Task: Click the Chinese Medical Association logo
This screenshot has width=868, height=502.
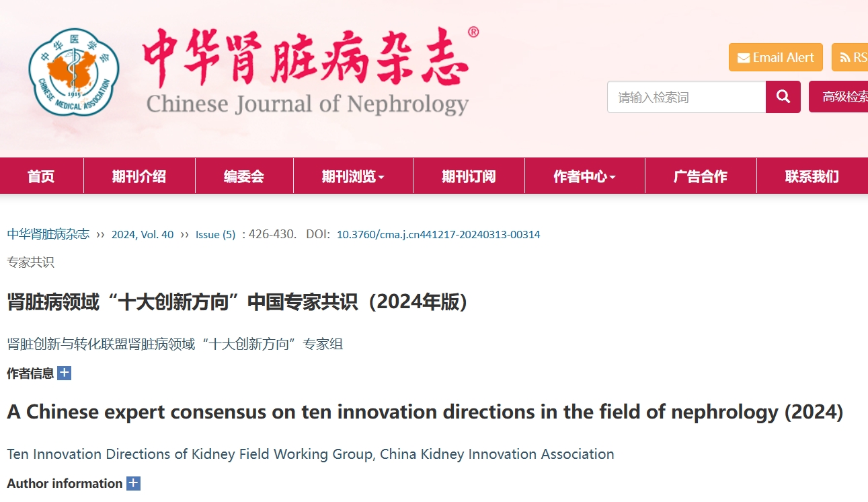Action: point(73,72)
